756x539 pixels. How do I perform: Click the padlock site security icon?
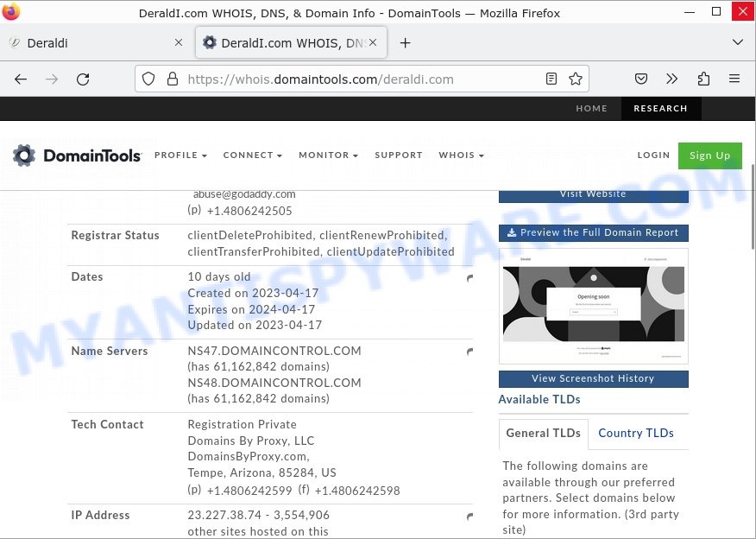tap(172, 79)
